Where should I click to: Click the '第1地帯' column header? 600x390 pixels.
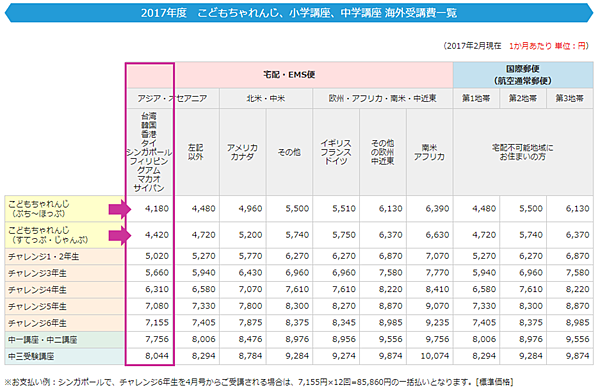tap(476, 98)
